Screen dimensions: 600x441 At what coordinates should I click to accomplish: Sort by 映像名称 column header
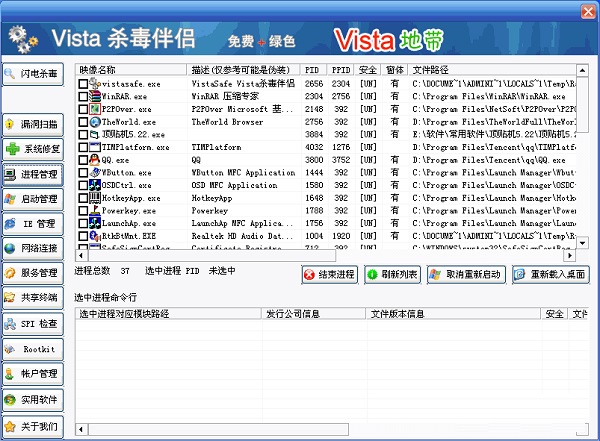(x=131, y=70)
